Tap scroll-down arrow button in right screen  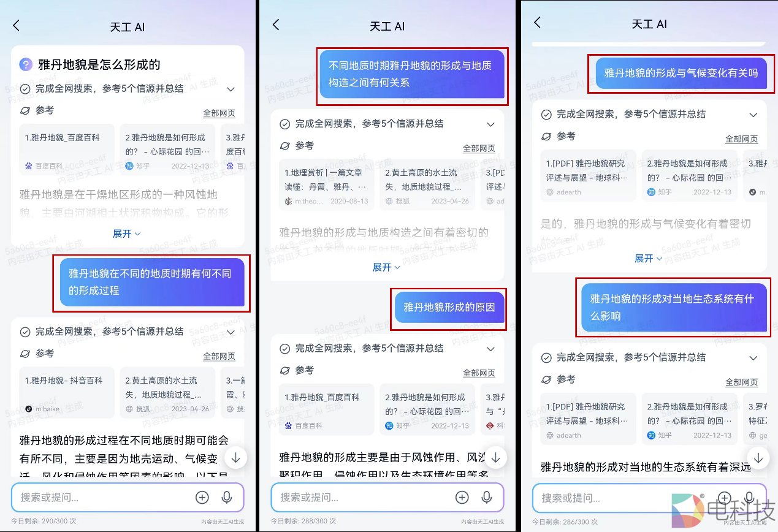[x=758, y=458]
